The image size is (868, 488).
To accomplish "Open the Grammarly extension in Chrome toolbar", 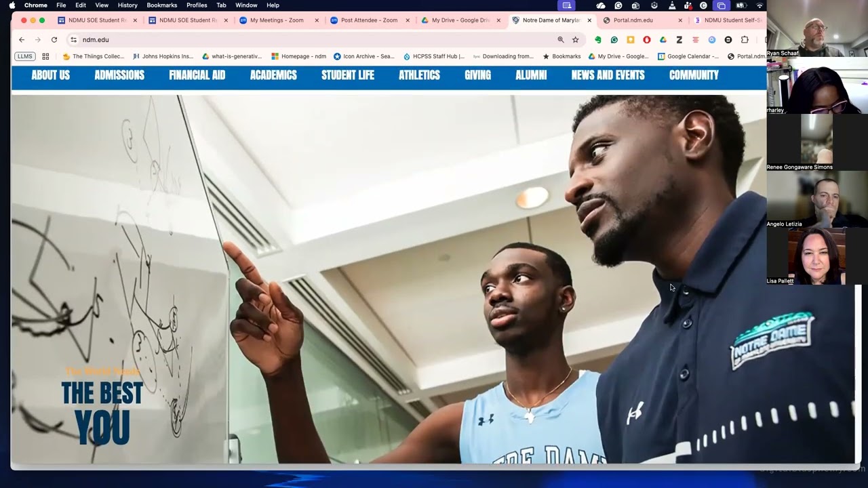I will click(x=614, y=40).
